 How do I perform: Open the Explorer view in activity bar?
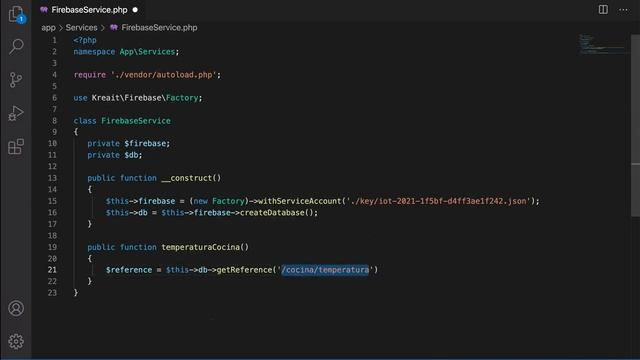(x=16, y=14)
